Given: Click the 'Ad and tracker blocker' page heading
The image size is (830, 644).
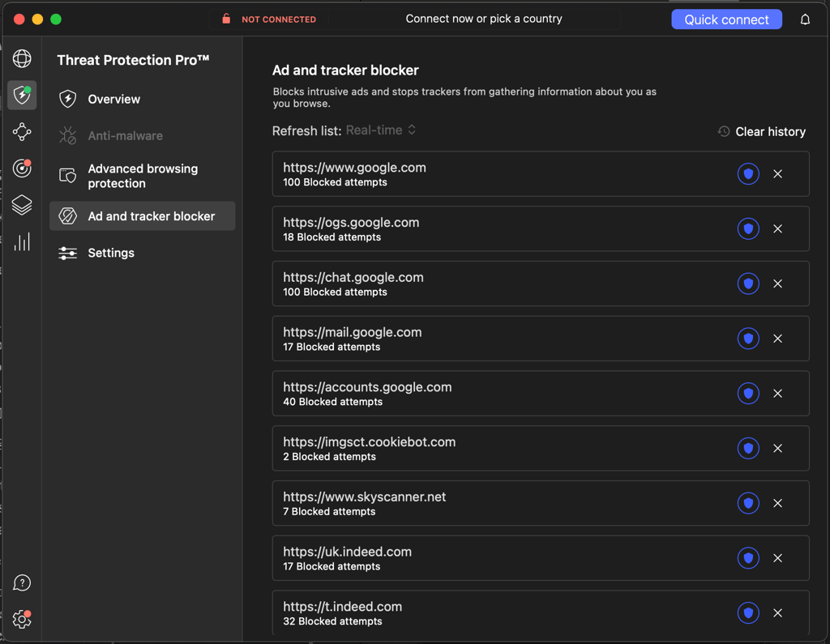Looking at the screenshot, I should point(345,70).
